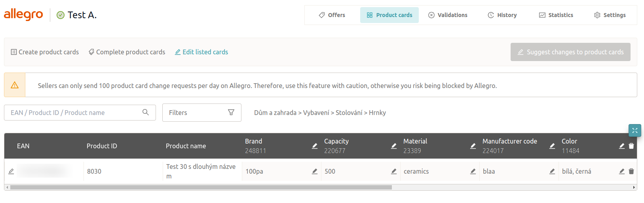The width and height of the screenshot is (644, 203).
Task: Click the EAN / Product ID search field
Action: [x=75, y=113]
